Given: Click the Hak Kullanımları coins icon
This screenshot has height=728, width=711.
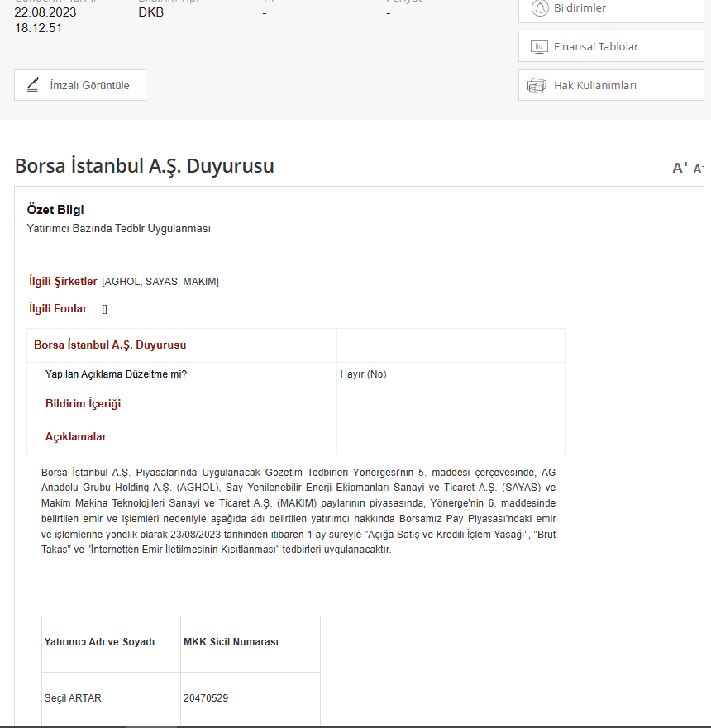Looking at the screenshot, I should click(x=537, y=86).
